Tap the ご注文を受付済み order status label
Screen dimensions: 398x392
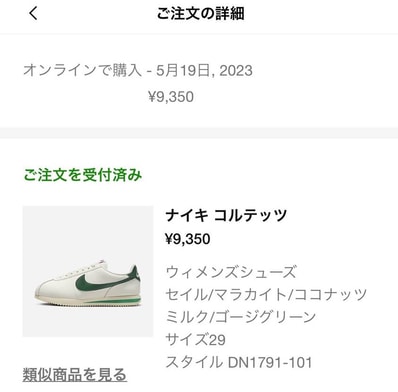pos(83,175)
